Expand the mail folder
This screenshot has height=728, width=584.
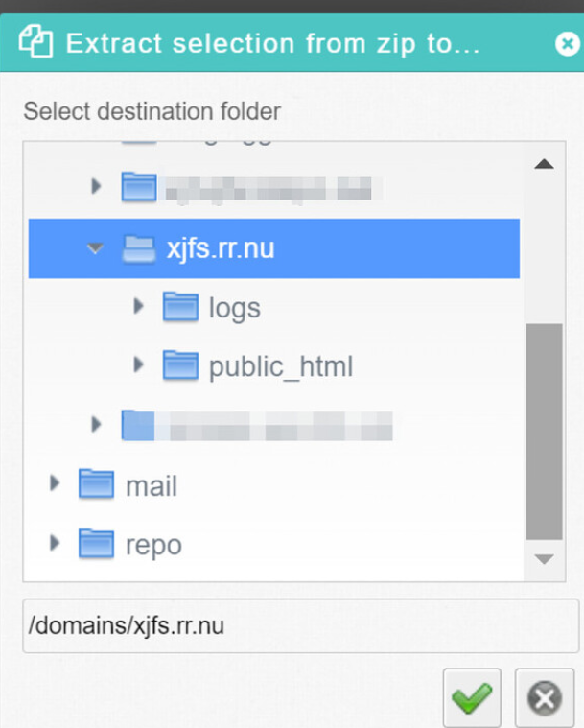[55, 485]
